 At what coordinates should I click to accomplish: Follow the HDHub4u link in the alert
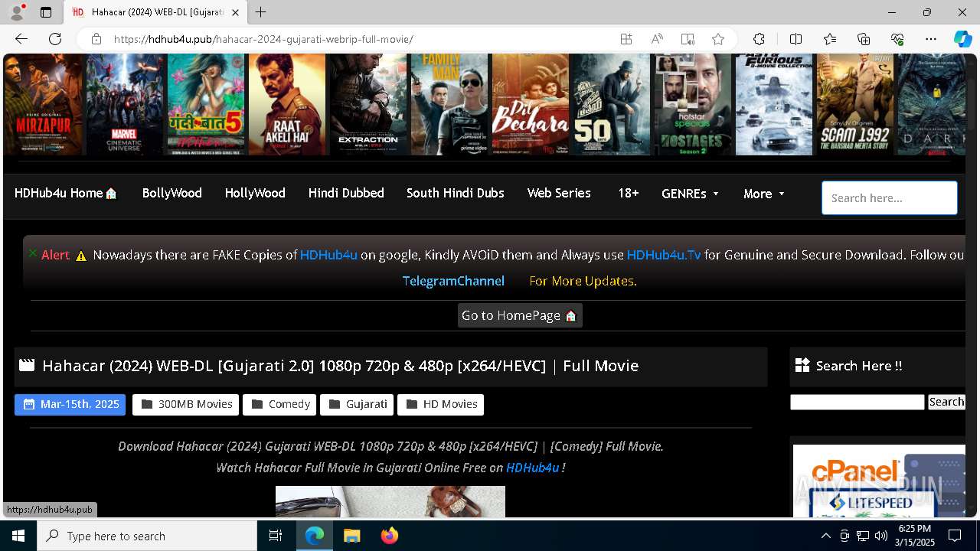click(328, 255)
